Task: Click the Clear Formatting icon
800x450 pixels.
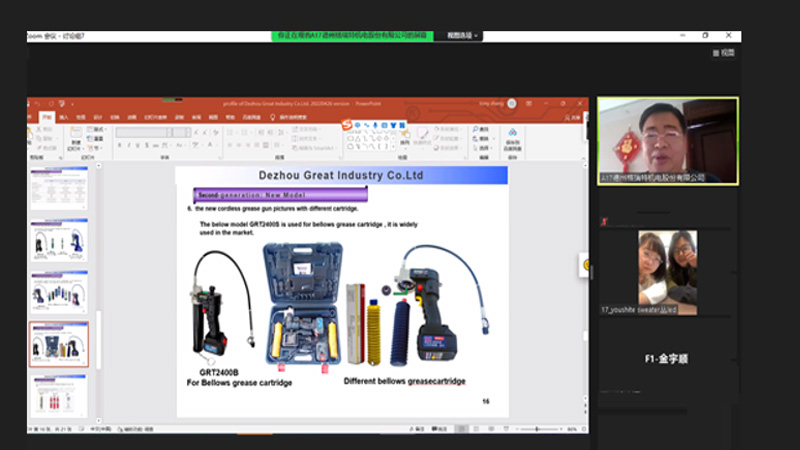Action: point(216,133)
